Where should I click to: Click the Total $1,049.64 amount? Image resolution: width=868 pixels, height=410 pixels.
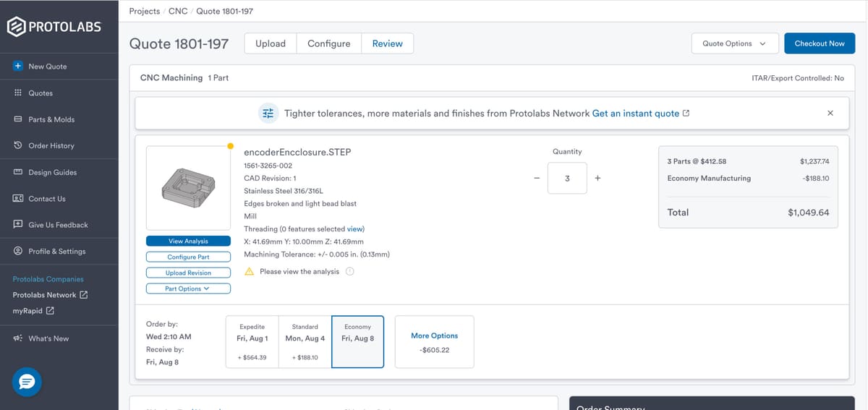click(808, 213)
